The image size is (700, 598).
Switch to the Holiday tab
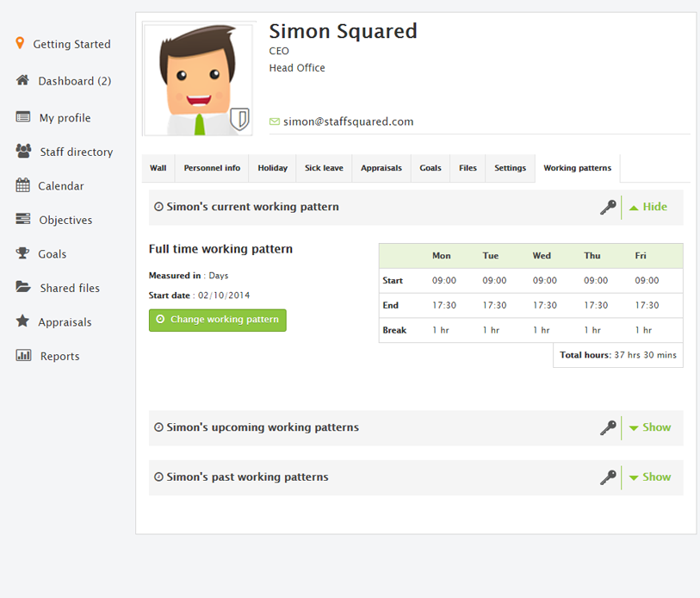(273, 168)
